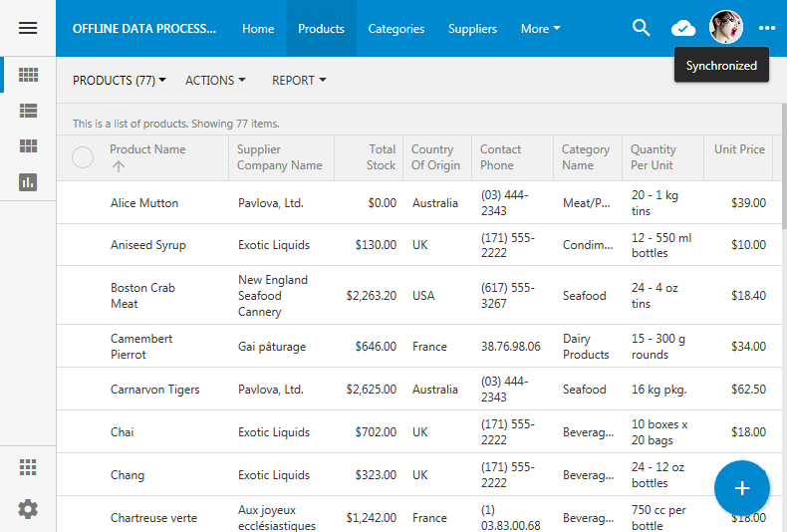Click supplier Gai pâturage
Screen dimensions: 787x532
[x=272, y=347]
